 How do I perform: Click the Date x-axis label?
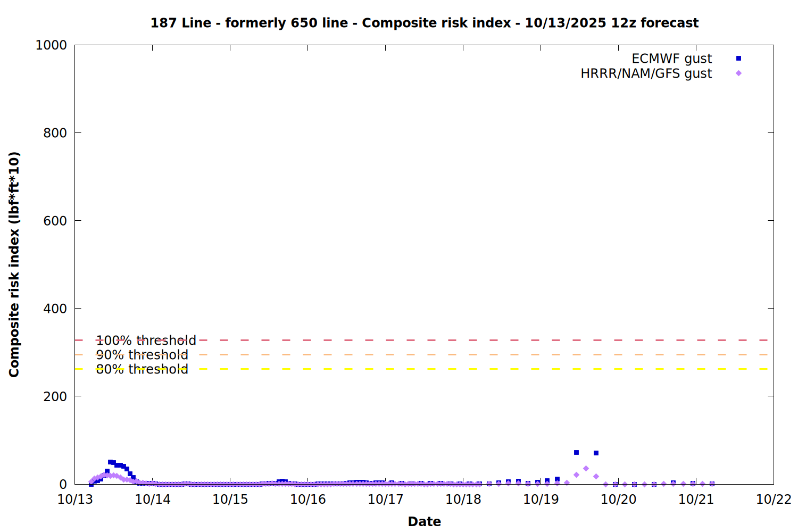click(424, 521)
